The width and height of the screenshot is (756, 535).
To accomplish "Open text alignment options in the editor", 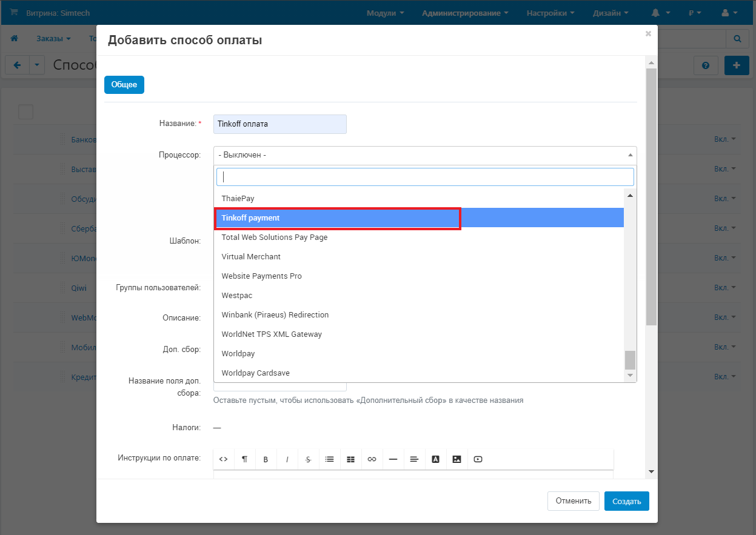I will click(x=414, y=459).
